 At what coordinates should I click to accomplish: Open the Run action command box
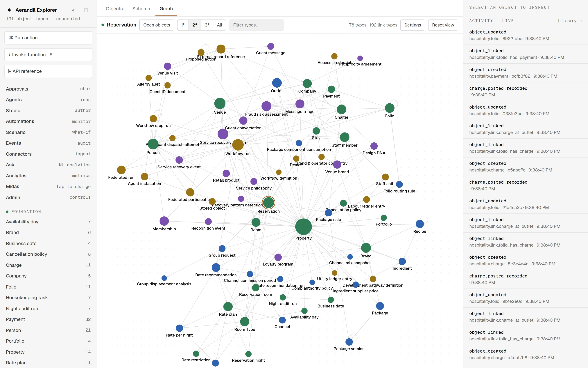click(x=48, y=38)
